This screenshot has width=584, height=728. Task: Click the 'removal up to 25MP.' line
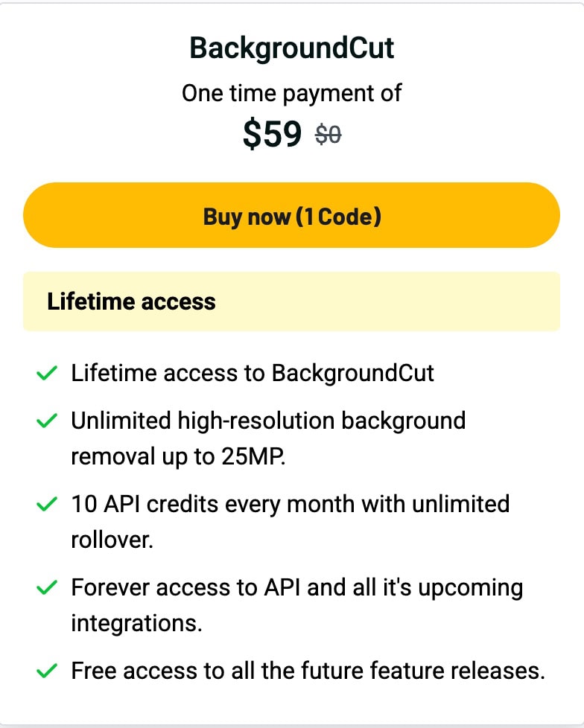coord(178,456)
